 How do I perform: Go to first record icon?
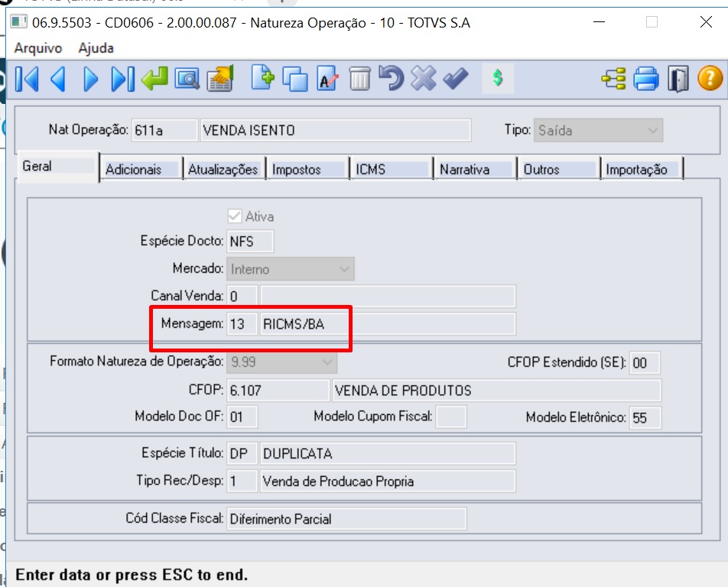click(x=27, y=79)
